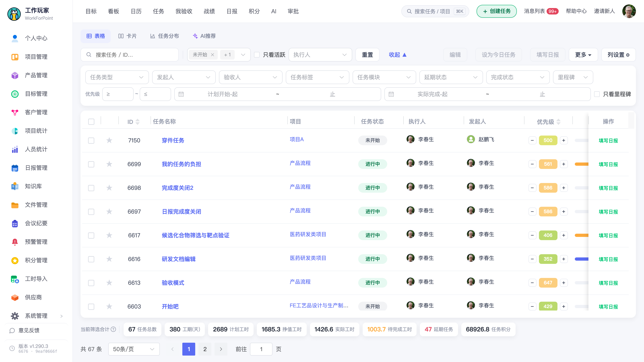Viewport: 644px width, 362px height.
Task: Open 个人中心 sidebar icon
Action: point(15,38)
